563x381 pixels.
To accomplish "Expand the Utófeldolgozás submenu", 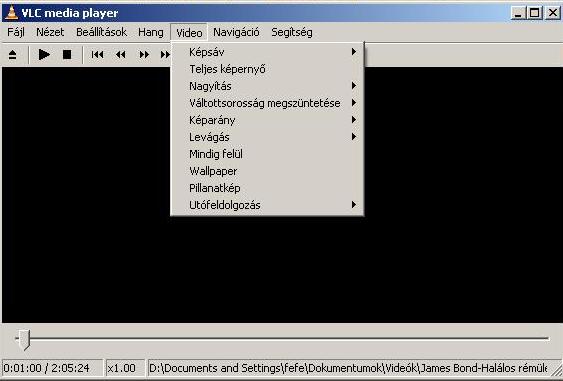I will (267, 205).
